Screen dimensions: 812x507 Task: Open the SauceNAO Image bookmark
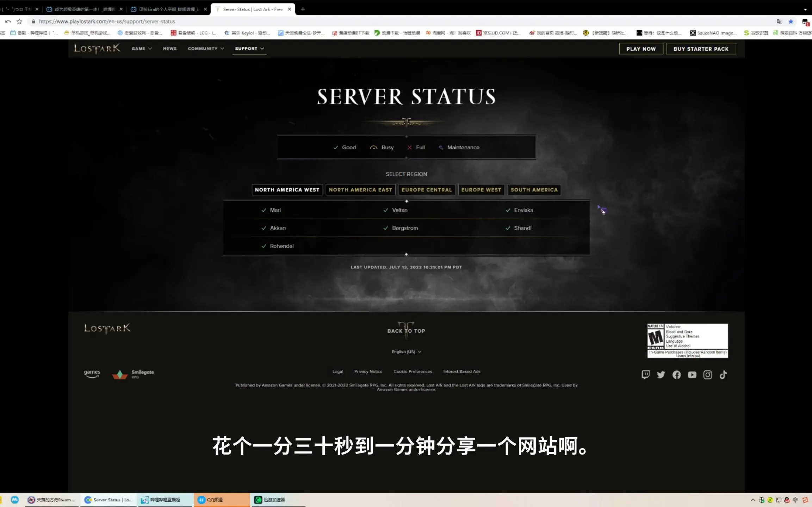click(x=713, y=33)
